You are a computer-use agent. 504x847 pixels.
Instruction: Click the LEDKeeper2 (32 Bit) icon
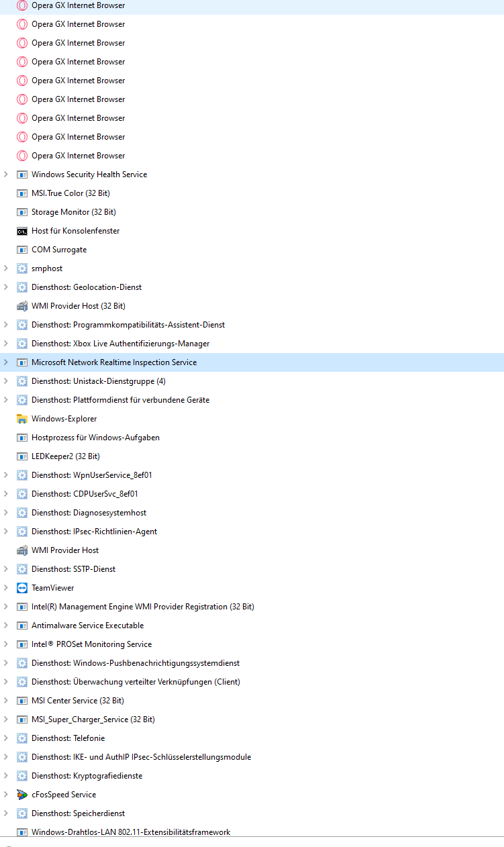[x=22, y=456]
